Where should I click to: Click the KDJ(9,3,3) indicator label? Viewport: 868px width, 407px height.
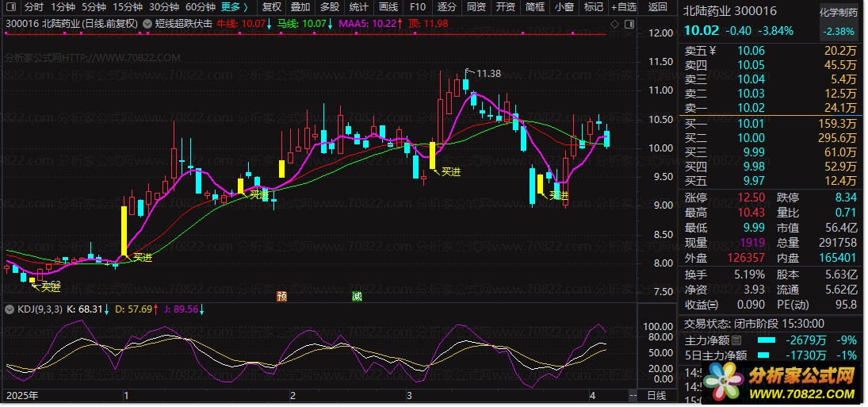click(40, 309)
